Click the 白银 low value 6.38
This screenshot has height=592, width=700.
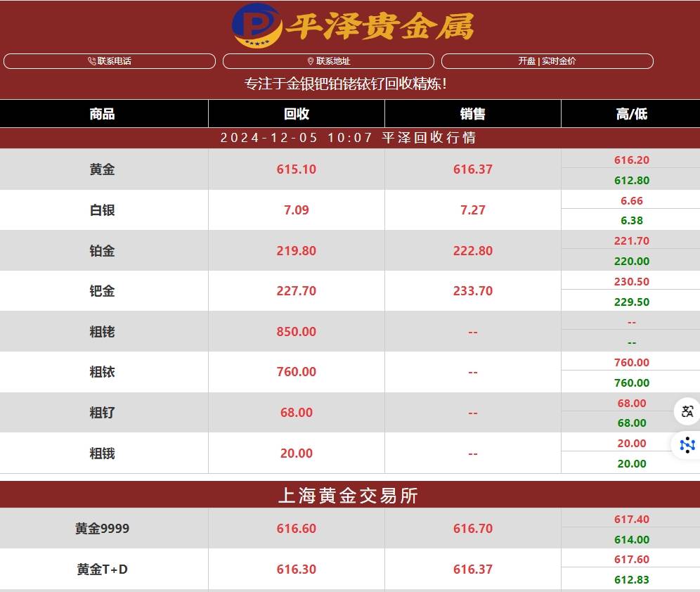632,221
